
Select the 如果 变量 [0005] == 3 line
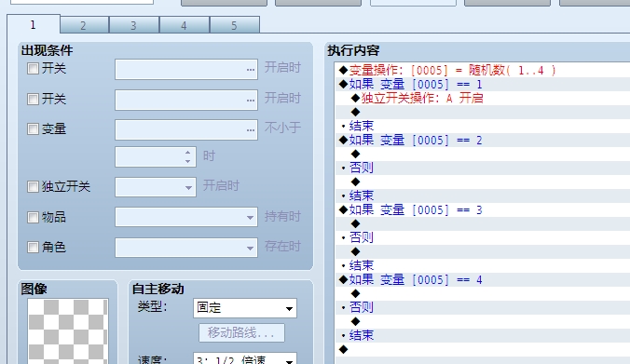click(482, 209)
